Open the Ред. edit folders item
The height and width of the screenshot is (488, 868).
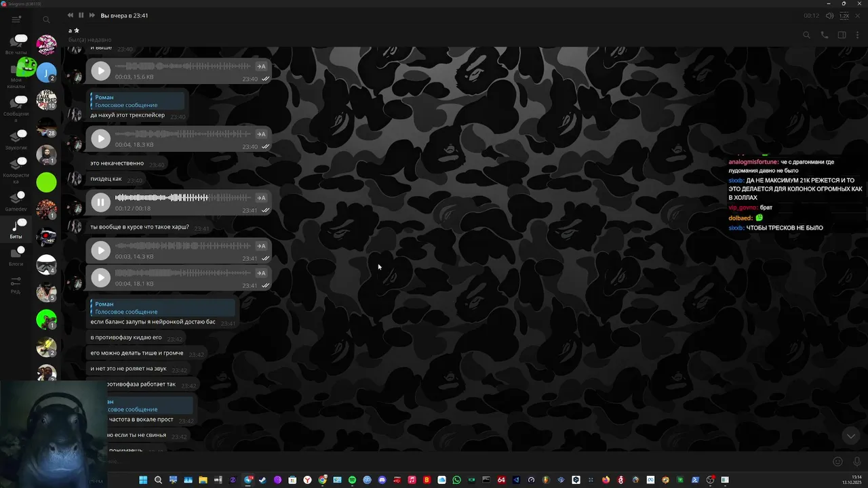click(x=16, y=285)
